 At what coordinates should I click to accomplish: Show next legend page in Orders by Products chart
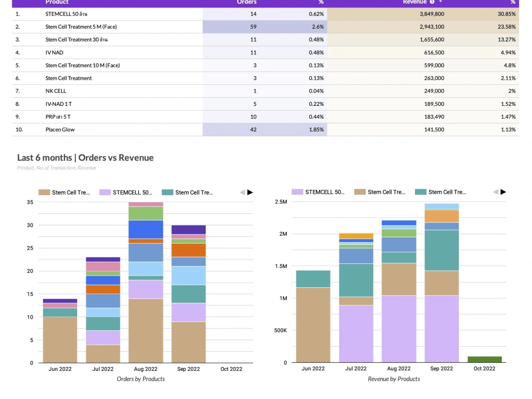coord(250,193)
